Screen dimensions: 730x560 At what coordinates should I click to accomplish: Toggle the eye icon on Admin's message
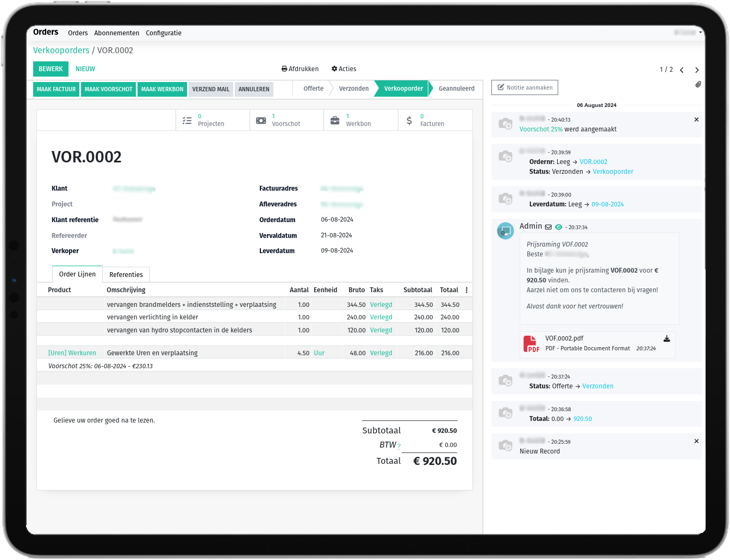click(x=558, y=227)
